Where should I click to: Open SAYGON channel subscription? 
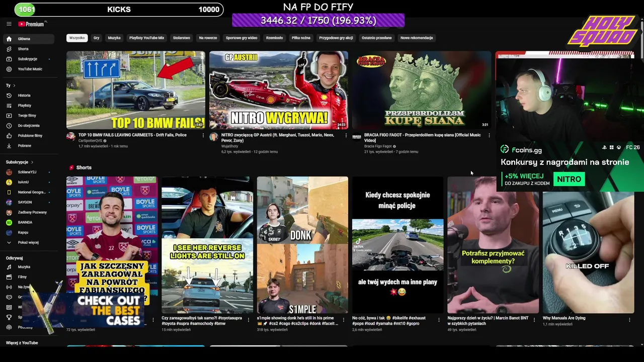coord(28,202)
